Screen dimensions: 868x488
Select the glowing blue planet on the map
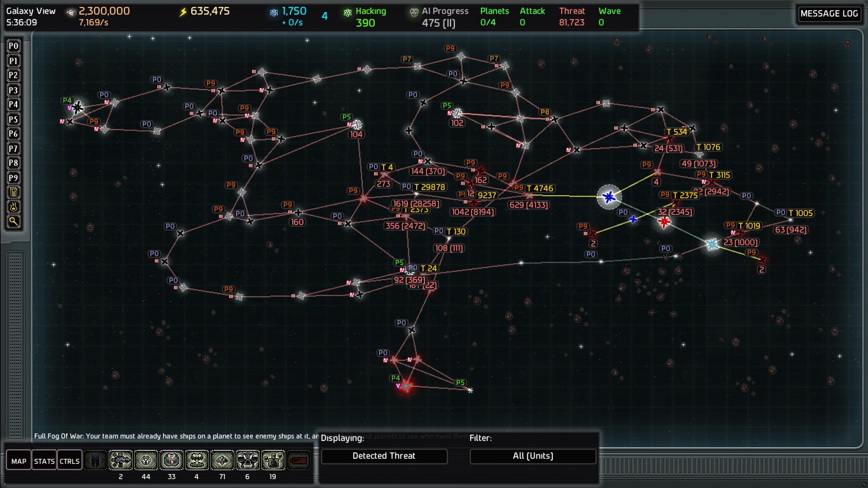(609, 198)
